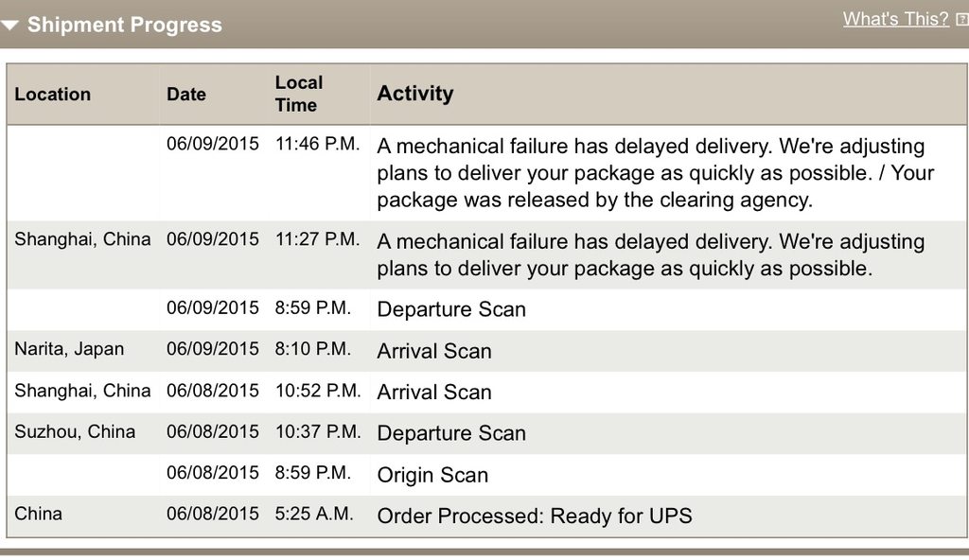This screenshot has width=969, height=560.
Task: Collapse the Shipment Progress section triangle
Action: click(x=10, y=26)
